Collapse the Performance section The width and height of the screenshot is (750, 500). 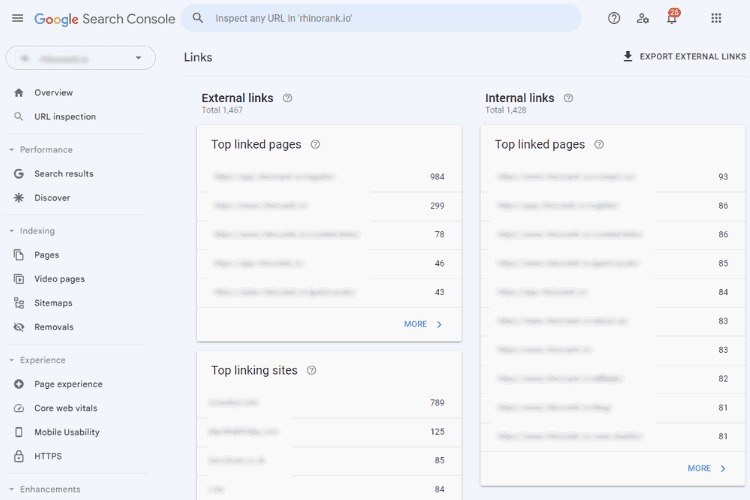click(x=11, y=150)
